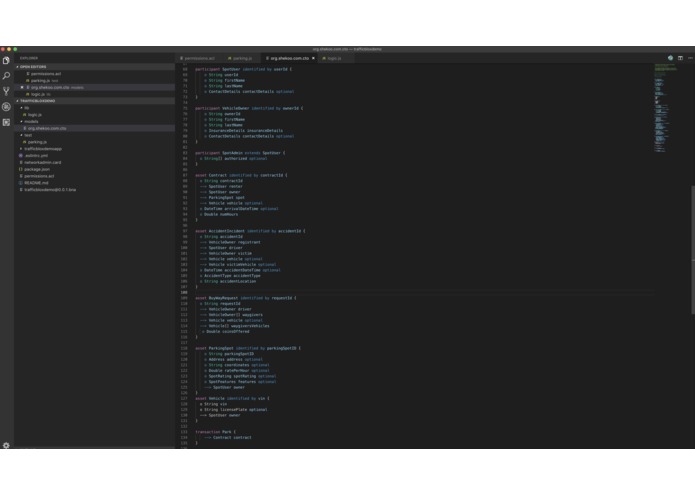The width and height of the screenshot is (695, 494).
Task: Open the editor More Actions ellipsis
Action: point(690,58)
